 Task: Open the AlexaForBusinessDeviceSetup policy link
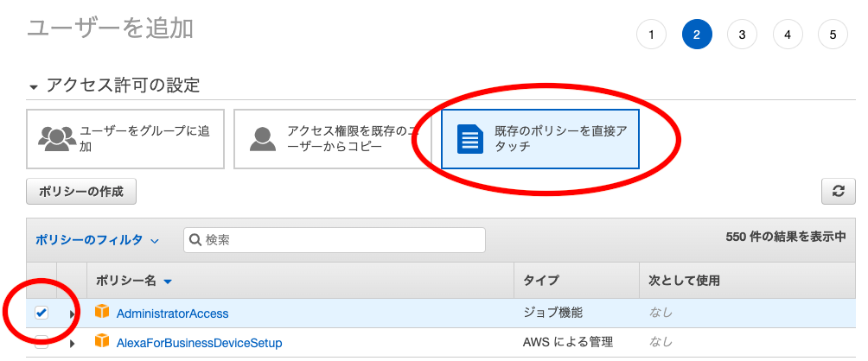(200, 343)
